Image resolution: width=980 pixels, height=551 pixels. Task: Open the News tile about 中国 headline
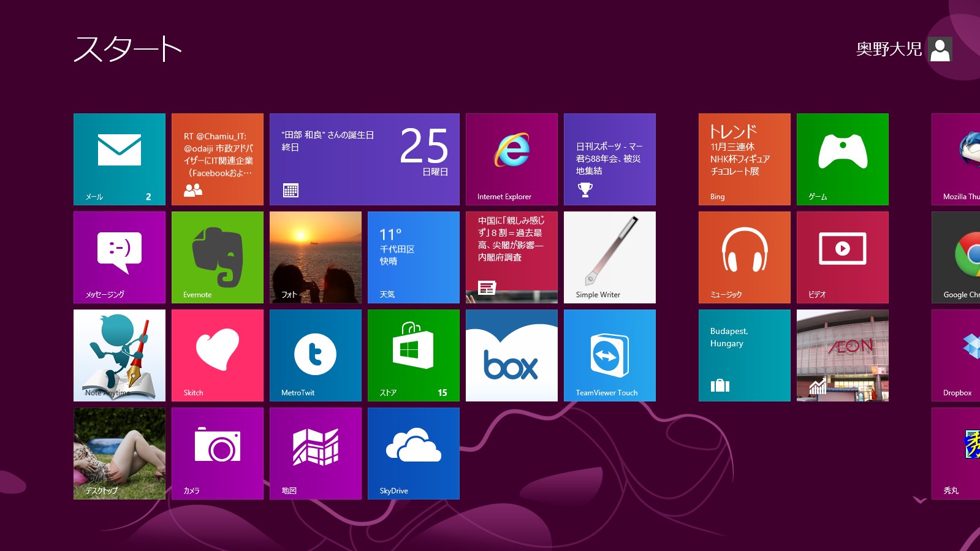point(512,257)
